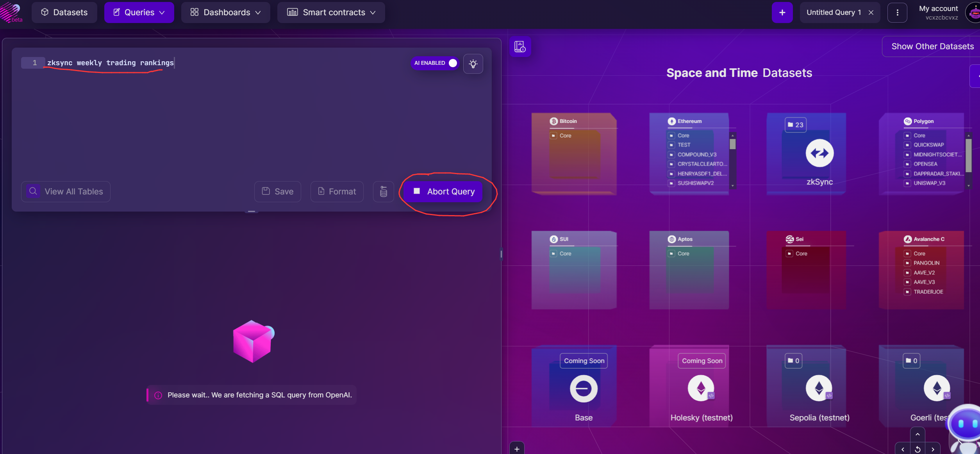Open the query history document icon
The height and width of the screenshot is (454, 980).
[x=520, y=46]
